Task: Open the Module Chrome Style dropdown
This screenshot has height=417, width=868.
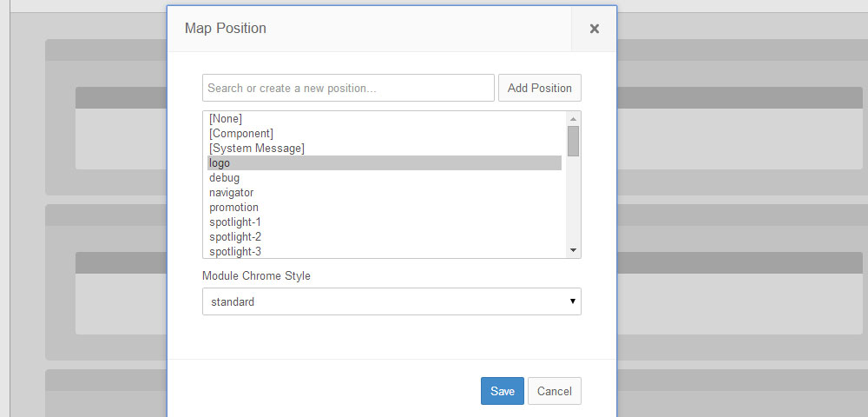Action: pos(391,301)
